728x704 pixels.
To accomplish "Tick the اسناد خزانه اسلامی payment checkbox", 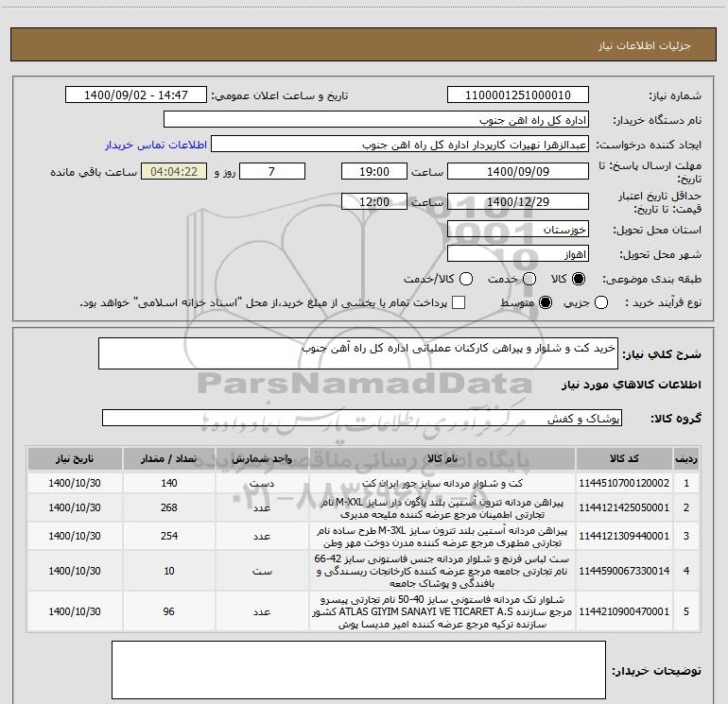I will pos(459,302).
